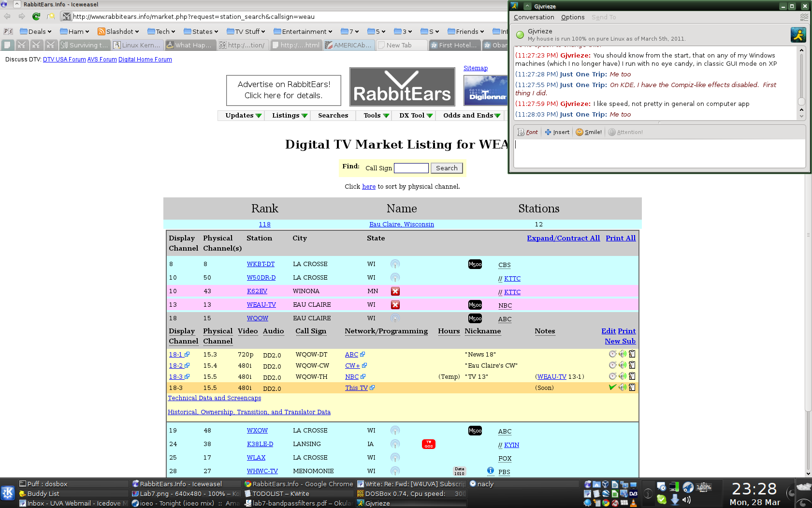Click the New Sub link

(x=620, y=341)
